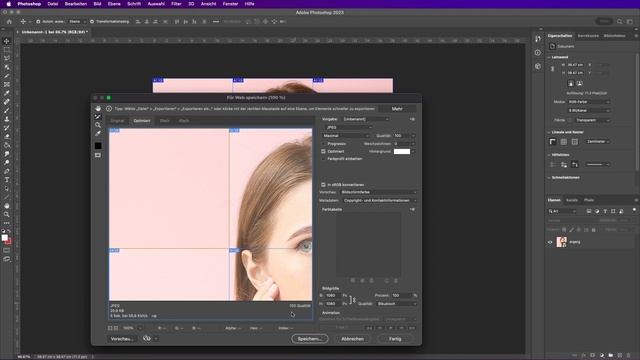This screenshot has width=640, height=360.
Task: Click the browser preview icon next to Vorschau
Action: point(147,338)
